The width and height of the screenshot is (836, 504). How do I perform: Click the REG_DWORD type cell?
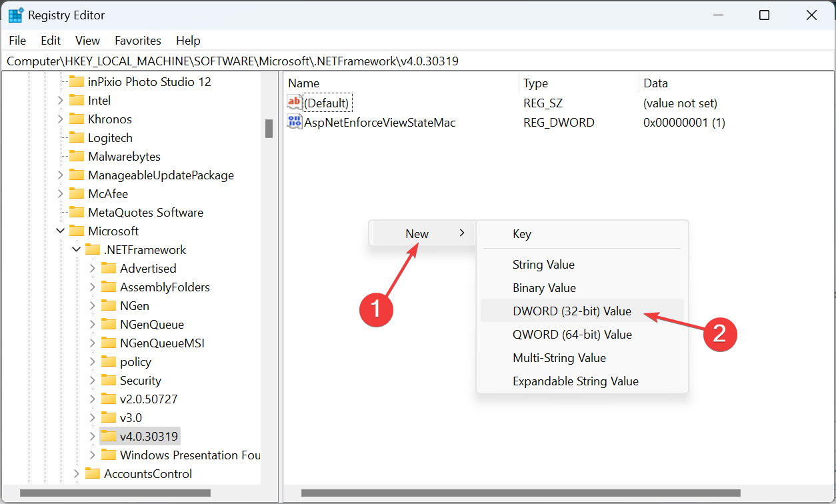559,122
